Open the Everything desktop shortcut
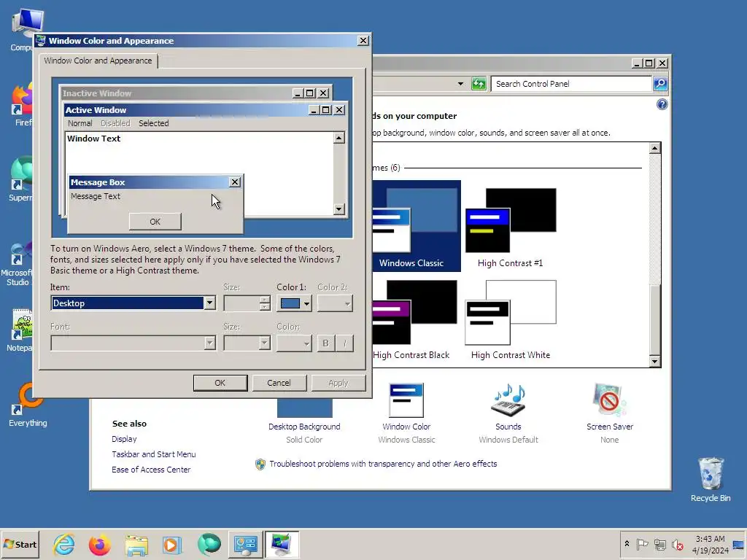747x560 pixels. pos(28,405)
